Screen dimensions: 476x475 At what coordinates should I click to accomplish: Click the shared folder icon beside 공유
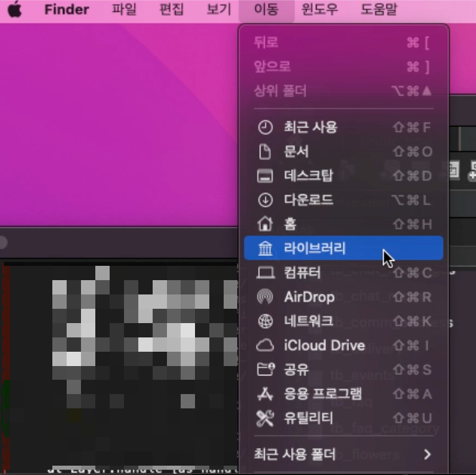(x=266, y=369)
